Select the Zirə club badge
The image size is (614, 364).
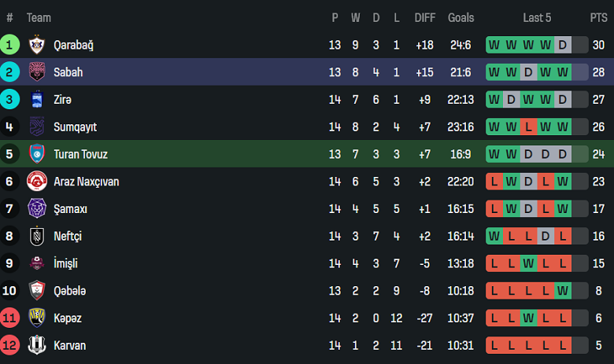pos(37,100)
